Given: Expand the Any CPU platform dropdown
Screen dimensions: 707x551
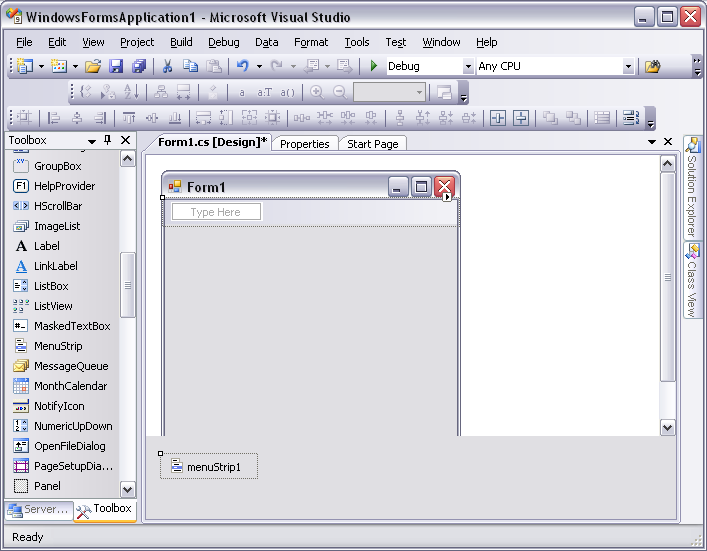Looking at the screenshot, I should pyautogui.click(x=628, y=67).
